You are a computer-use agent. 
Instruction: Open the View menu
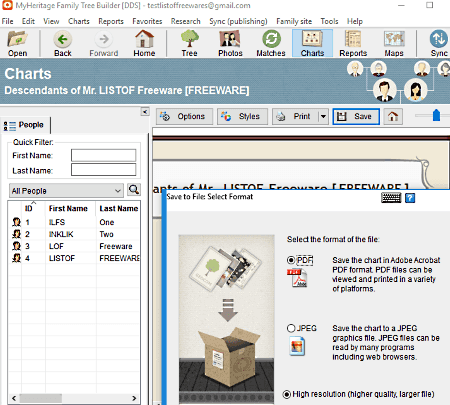click(51, 21)
